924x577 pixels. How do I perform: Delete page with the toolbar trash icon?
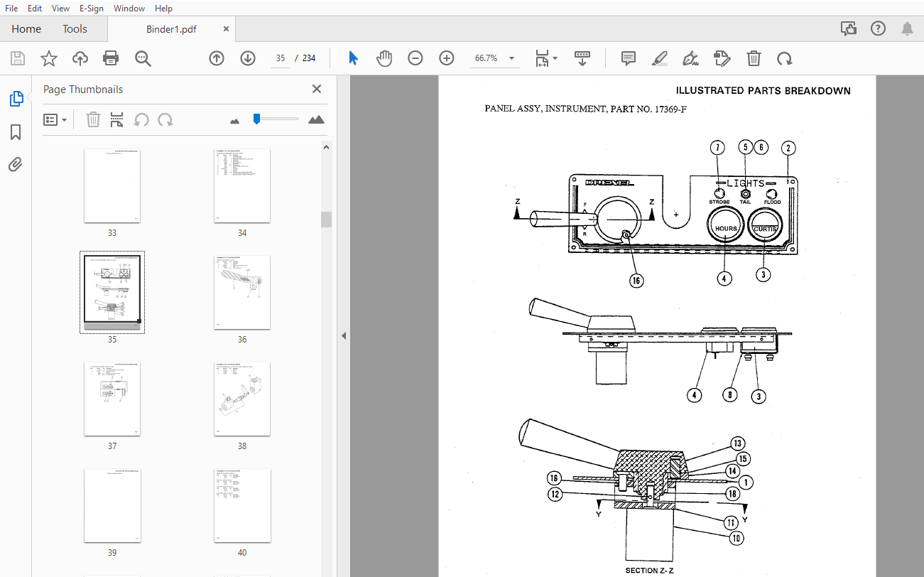tap(754, 58)
